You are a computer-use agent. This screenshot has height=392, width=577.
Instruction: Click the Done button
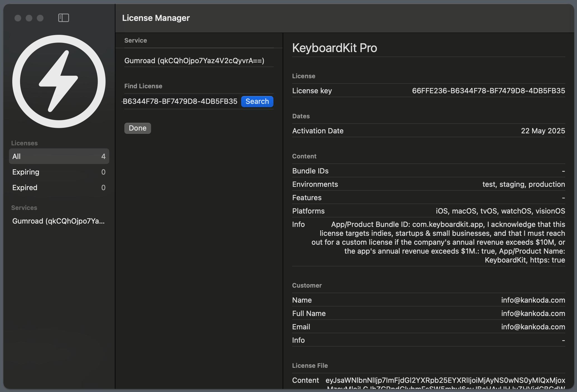coord(137,128)
